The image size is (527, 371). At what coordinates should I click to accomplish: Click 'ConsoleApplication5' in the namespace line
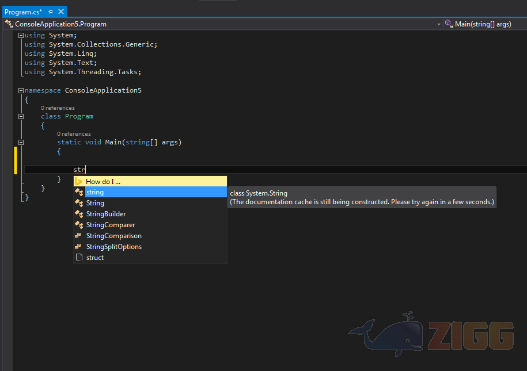[103, 90]
